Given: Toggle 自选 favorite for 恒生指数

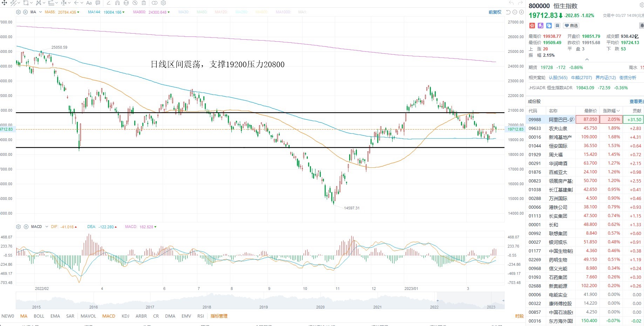Looking at the screenshot, I should [571, 26].
